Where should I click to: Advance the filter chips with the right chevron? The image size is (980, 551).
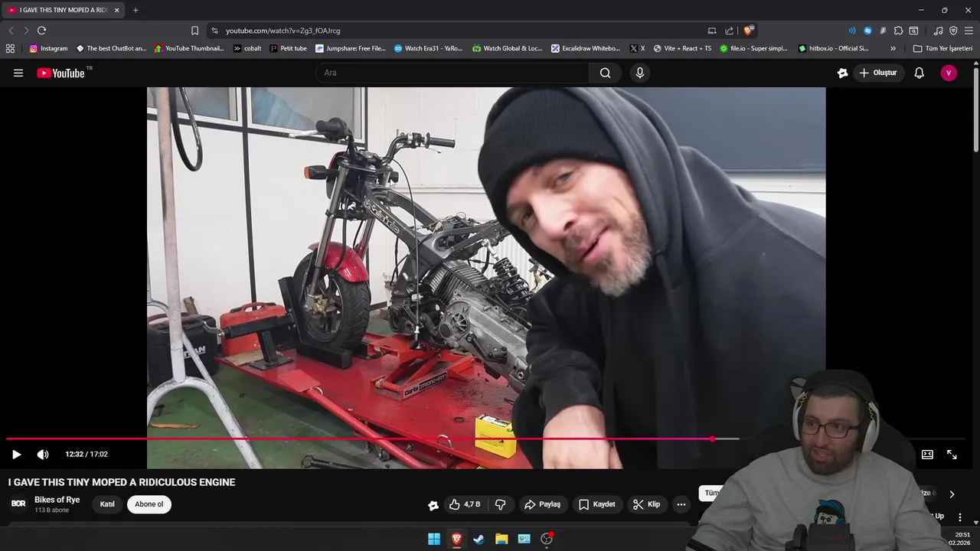(952, 494)
